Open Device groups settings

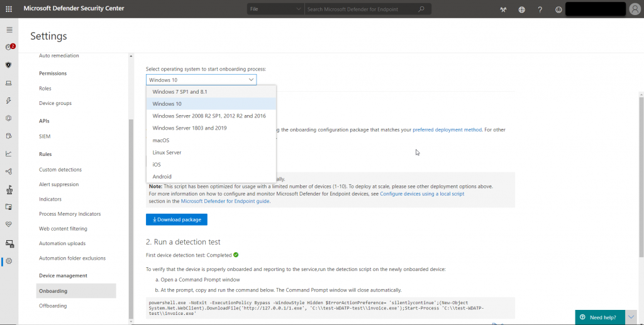(55, 103)
